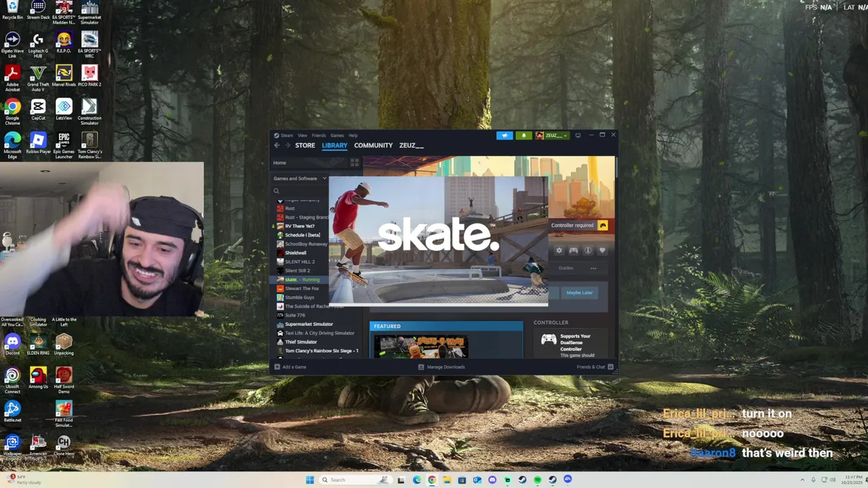Open Steam notifications bell
The height and width of the screenshot is (488, 868).
524,136
